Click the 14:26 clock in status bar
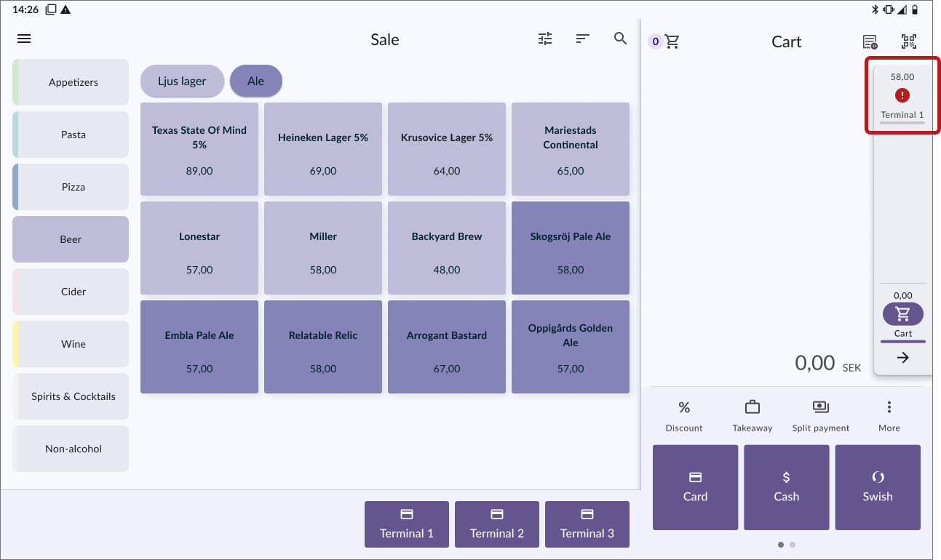This screenshot has height=560, width=941. click(x=25, y=9)
